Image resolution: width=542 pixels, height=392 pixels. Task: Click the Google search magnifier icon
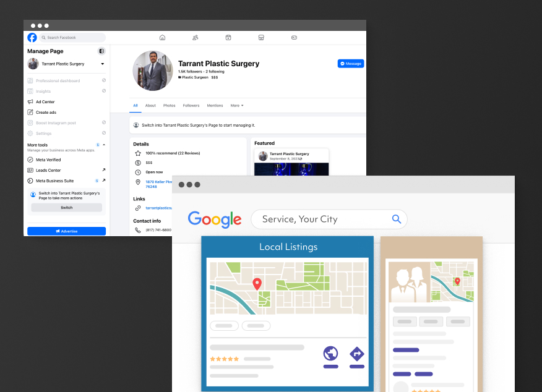pyautogui.click(x=397, y=219)
